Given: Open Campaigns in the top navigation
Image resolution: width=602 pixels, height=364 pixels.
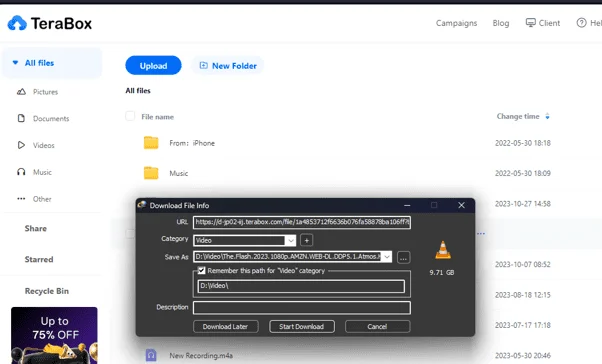Looking at the screenshot, I should pyautogui.click(x=456, y=23).
